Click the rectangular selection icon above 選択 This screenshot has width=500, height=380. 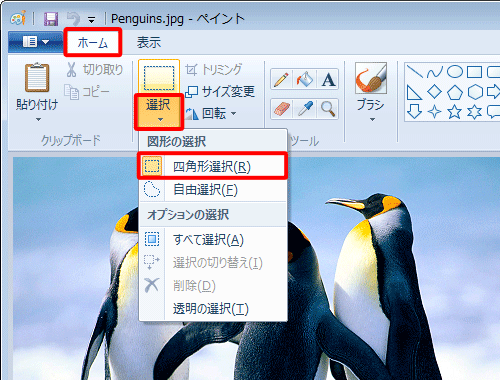pyautogui.click(x=159, y=78)
